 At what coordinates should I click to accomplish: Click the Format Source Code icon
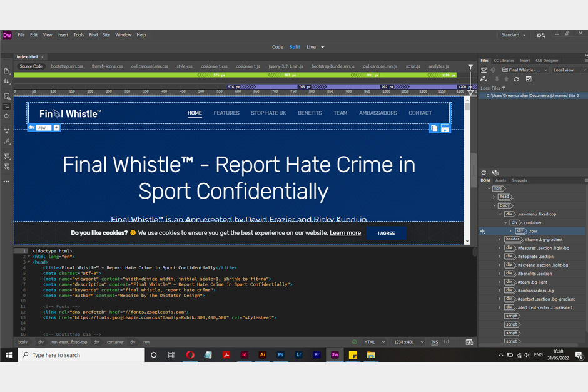pyautogui.click(x=6, y=142)
